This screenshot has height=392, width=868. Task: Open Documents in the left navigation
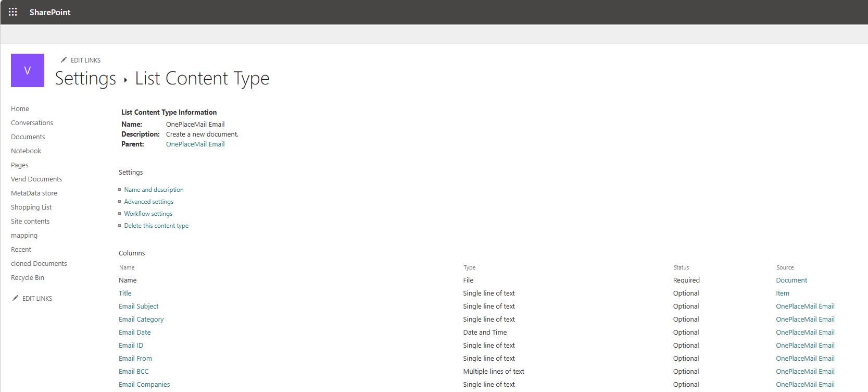point(28,137)
